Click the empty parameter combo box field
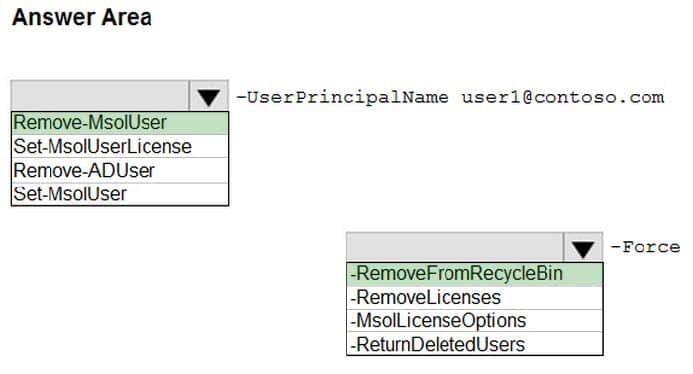The image size is (693, 374). (455, 248)
